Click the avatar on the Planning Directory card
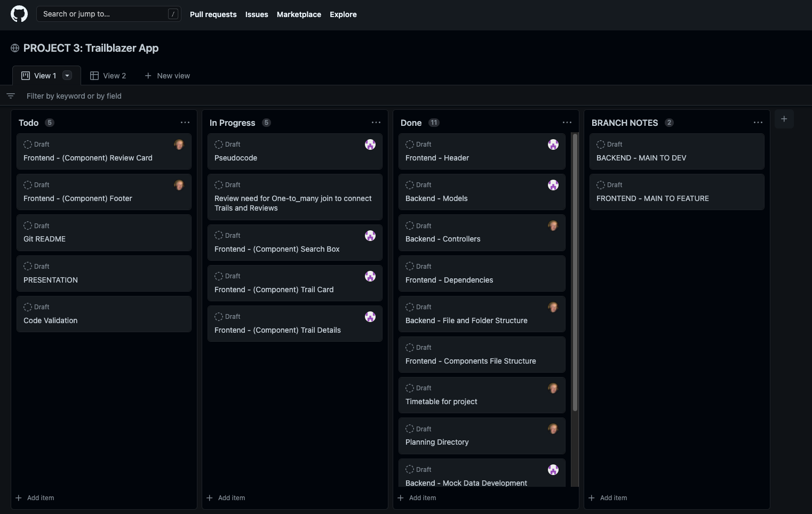The image size is (812, 514). pyautogui.click(x=553, y=429)
